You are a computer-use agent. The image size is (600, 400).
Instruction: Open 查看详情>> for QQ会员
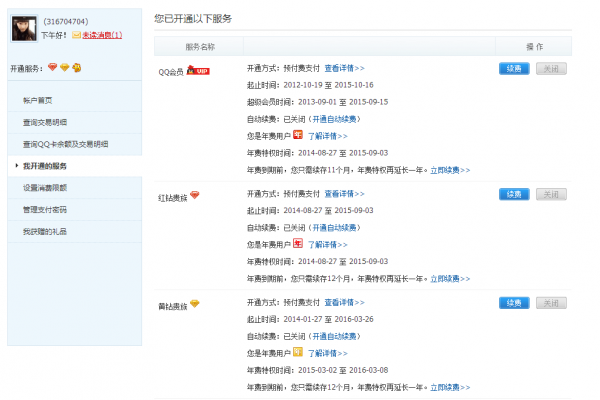[344, 69]
